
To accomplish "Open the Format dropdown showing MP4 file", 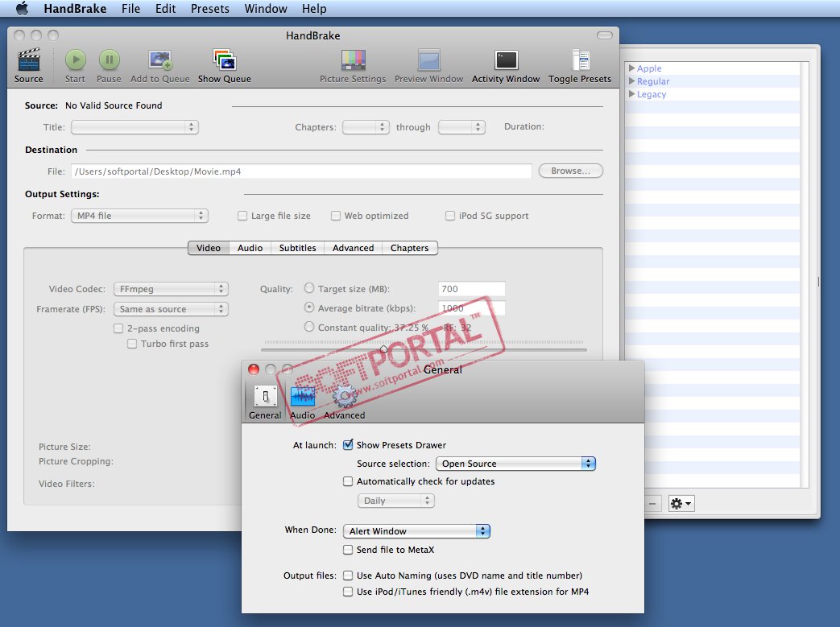I will (x=139, y=216).
